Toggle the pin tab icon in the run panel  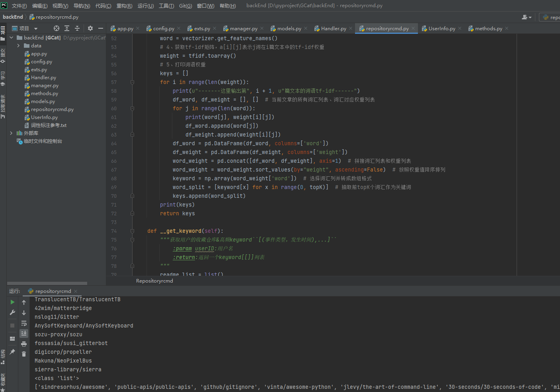tap(12, 352)
